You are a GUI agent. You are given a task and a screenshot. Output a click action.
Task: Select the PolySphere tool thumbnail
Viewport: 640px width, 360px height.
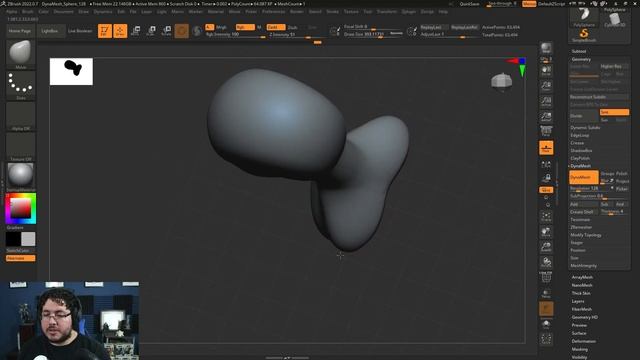(584, 17)
